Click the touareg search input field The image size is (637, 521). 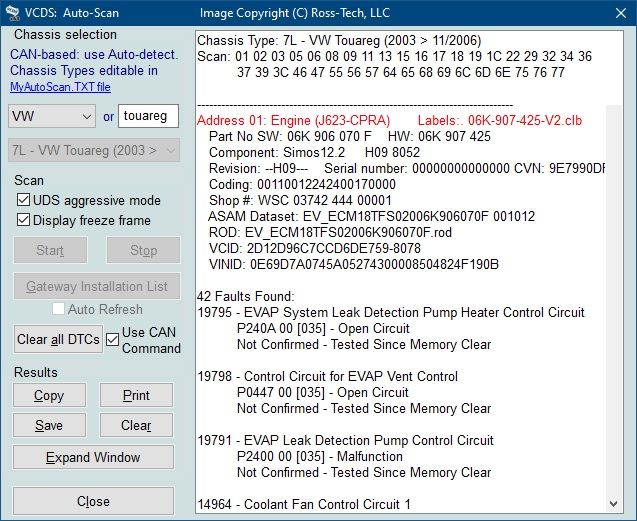pyautogui.click(x=148, y=116)
